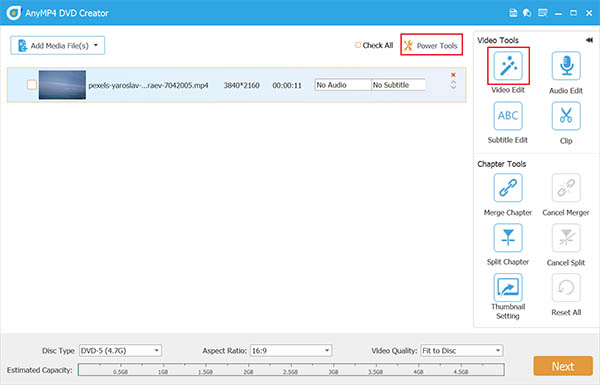Click the resolution 3840*2160 text
This screenshot has width=600, height=385.
pos(241,85)
